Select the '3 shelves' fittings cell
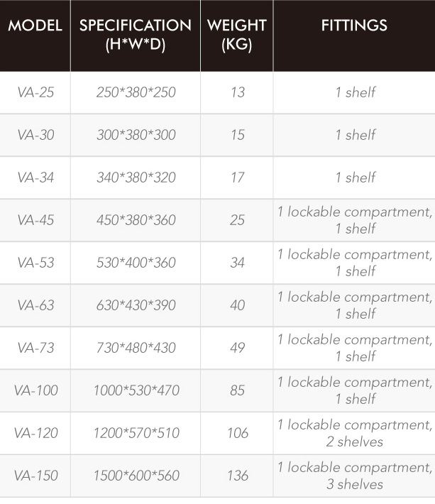435x504 pixels. (x=354, y=476)
